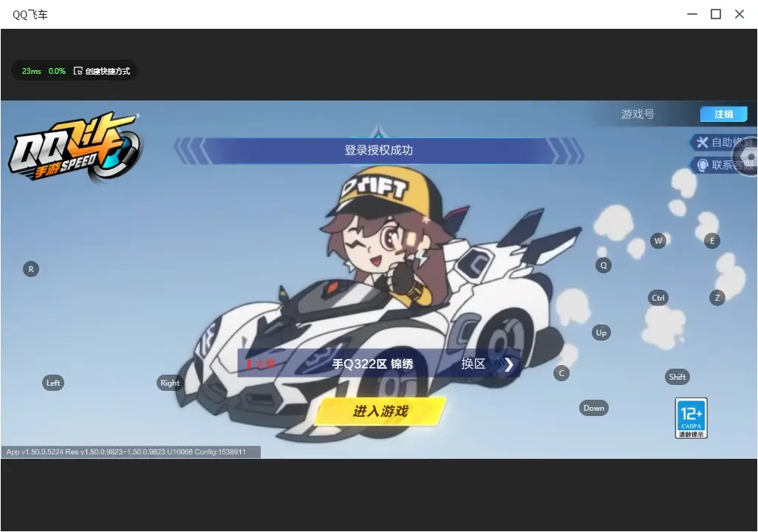Screen dimensions: 758x532
Task: Click the 游戏号 label
Action: point(638,114)
